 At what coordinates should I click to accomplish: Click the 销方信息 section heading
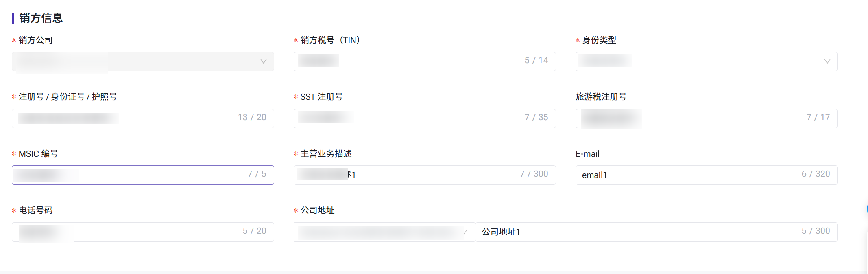point(41,18)
